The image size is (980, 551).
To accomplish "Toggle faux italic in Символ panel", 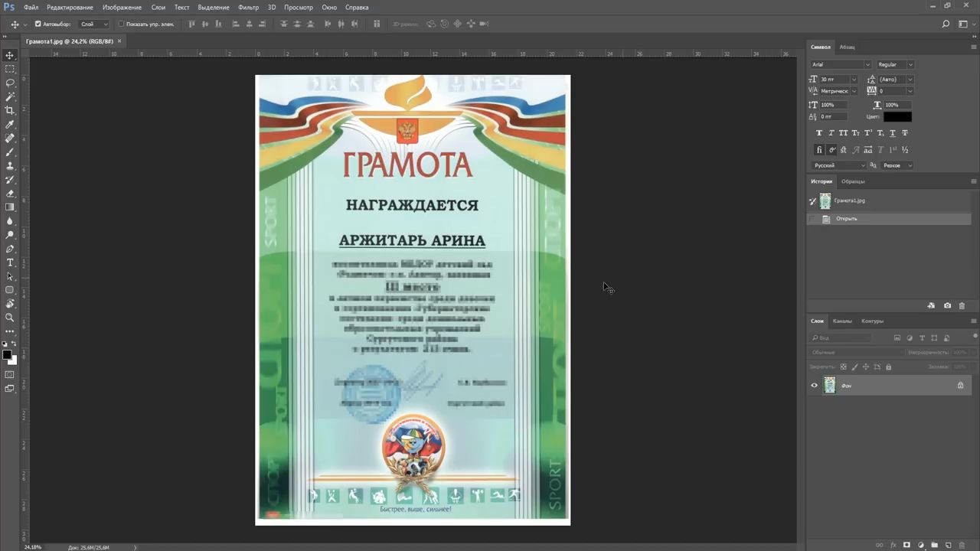I will [x=831, y=133].
